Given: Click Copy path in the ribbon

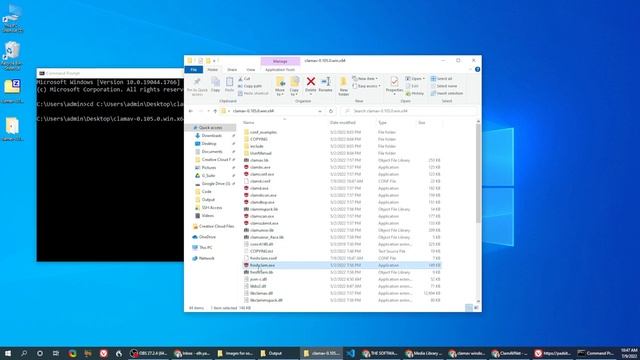Looking at the screenshot, I should [x=249, y=86].
